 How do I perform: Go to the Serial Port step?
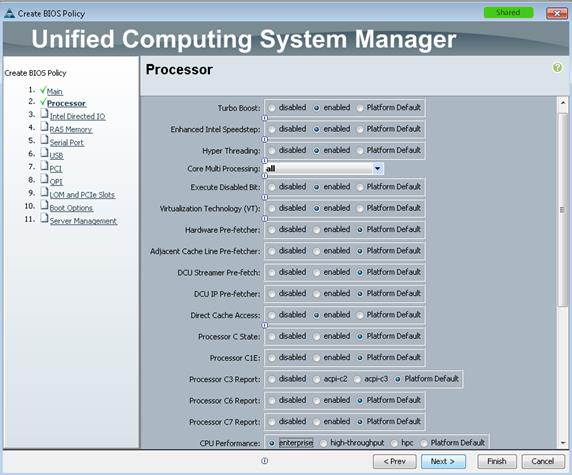tap(67, 143)
